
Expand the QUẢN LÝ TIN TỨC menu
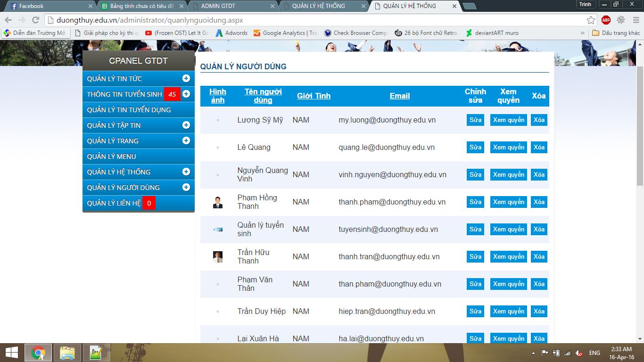click(186, 79)
